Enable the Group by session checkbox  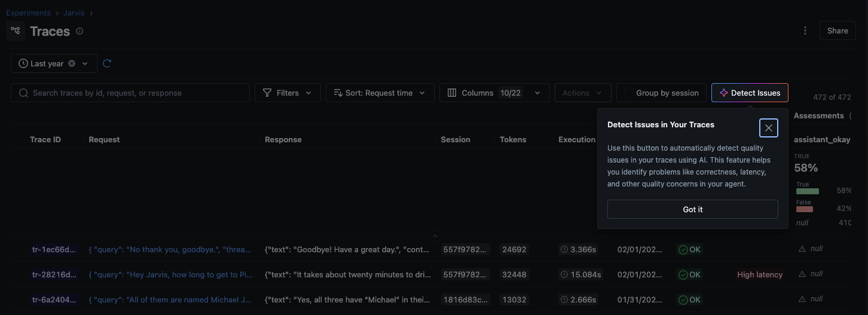[x=628, y=93]
